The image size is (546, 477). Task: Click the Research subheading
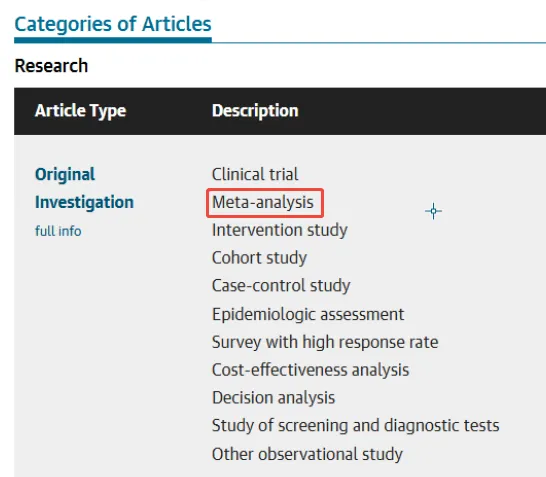click(51, 66)
